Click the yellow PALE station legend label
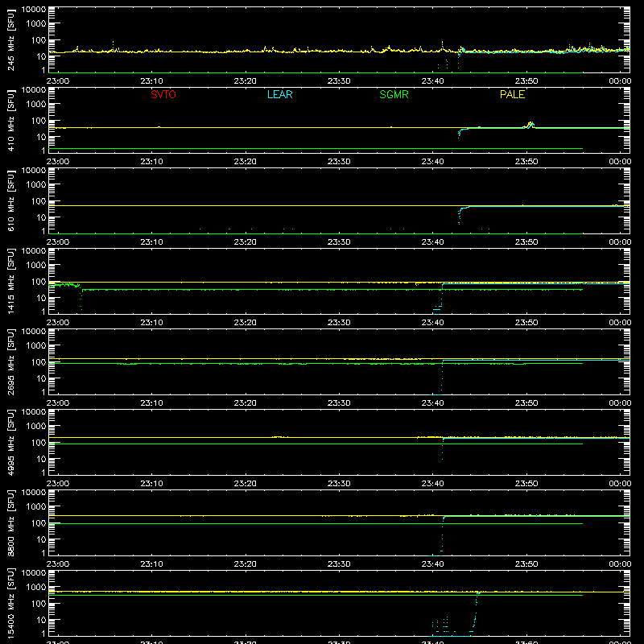This screenshot has width=644, height=644. 512,94
